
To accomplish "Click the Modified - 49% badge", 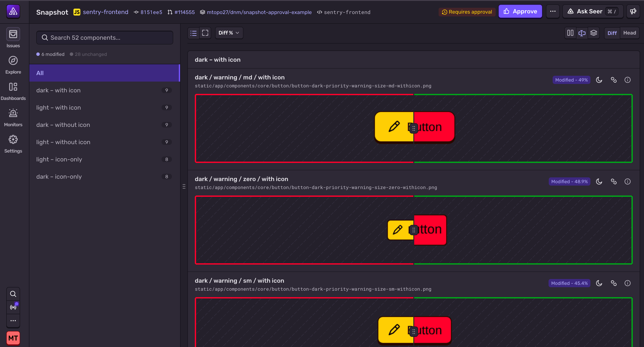I will point(571,80).
